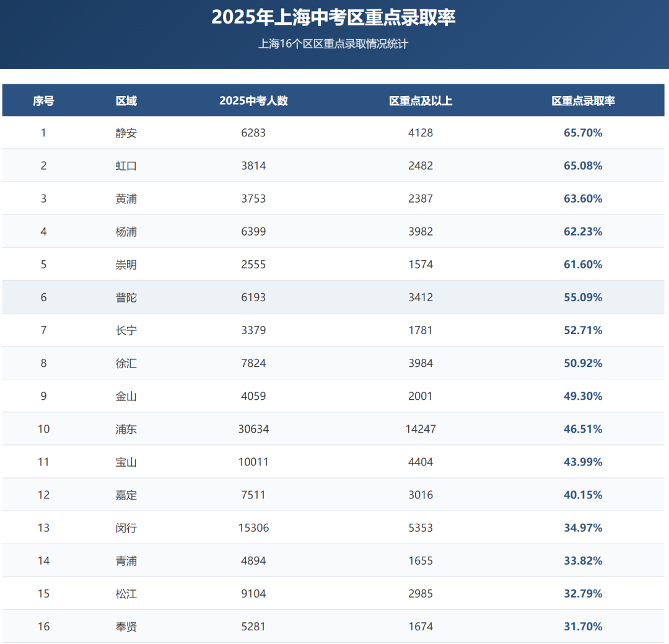Image resolution: width=669 pixels, height=644 pixels.
Task: Select the 2025中考人数 column header
Action: click(x=253, y=100)
